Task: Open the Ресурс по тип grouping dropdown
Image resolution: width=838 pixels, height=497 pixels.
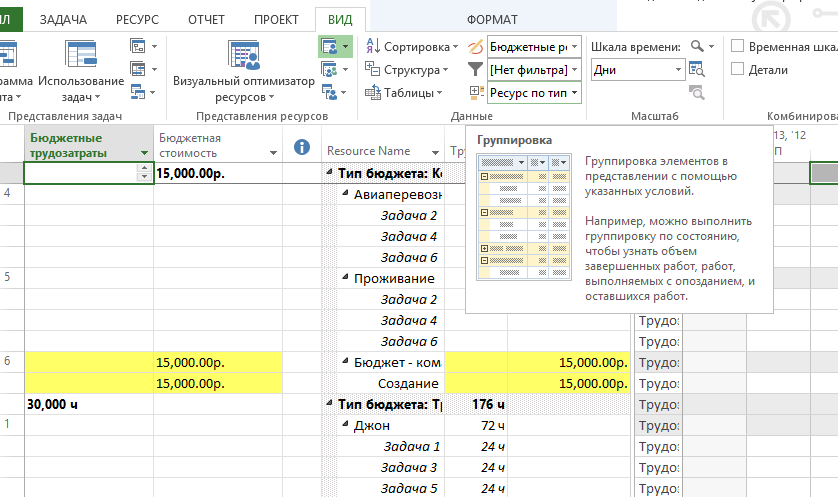Action: click(x=534, y=93)
